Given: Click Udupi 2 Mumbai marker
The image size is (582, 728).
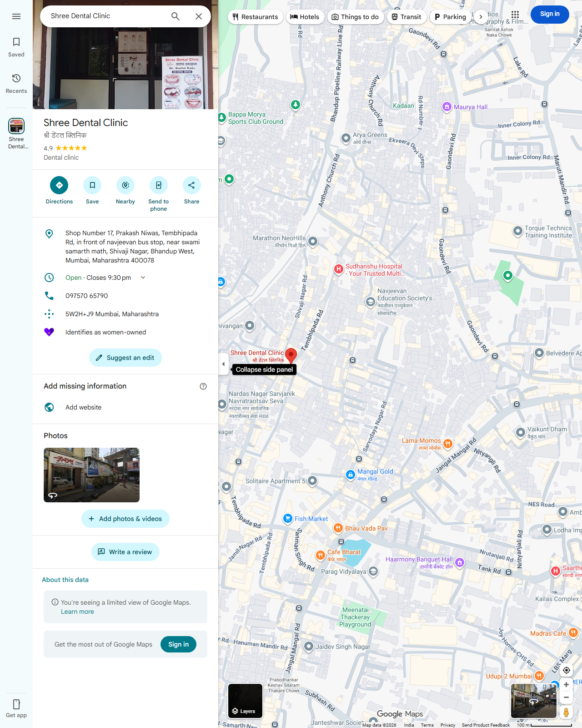Looking at the screenshot, I should (539, 676).
